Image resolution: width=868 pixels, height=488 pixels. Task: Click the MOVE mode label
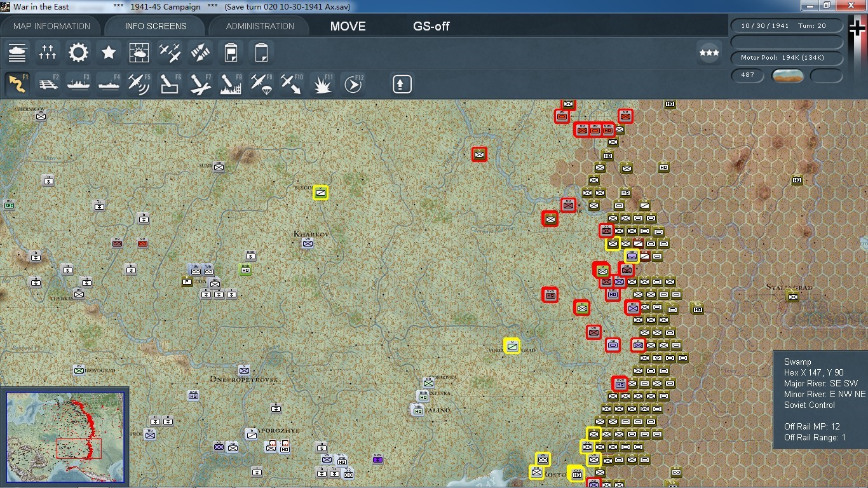point(348,27)
